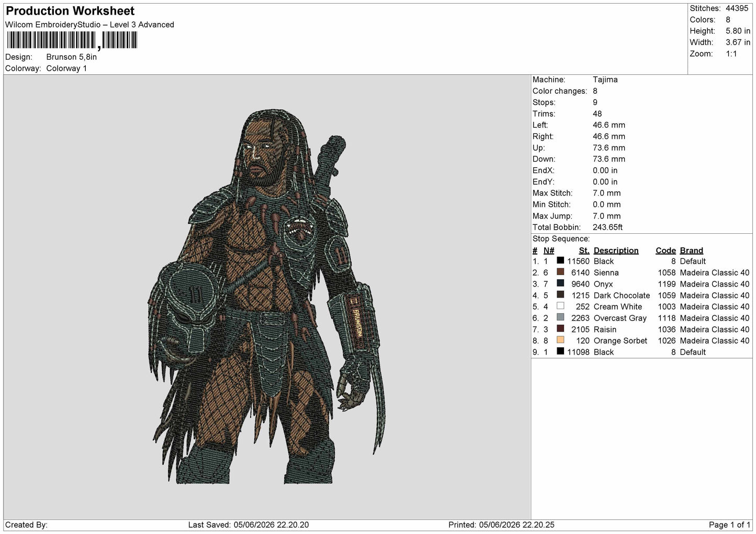The width and height of the screenshot is (756, 534).
Task: Click the stitch count 11560
Action: click(578, 261)
